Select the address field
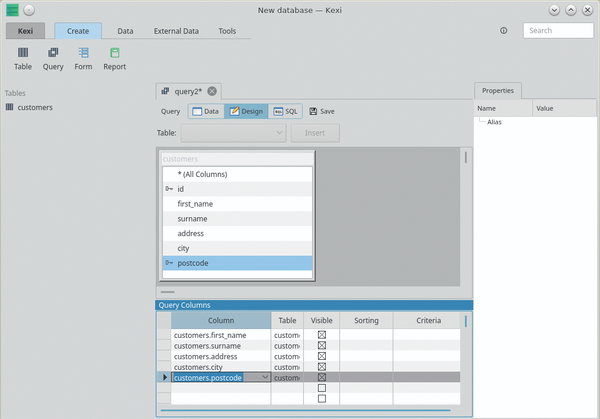The height and width of the screenshot is (419, 600). coord(237,233)
